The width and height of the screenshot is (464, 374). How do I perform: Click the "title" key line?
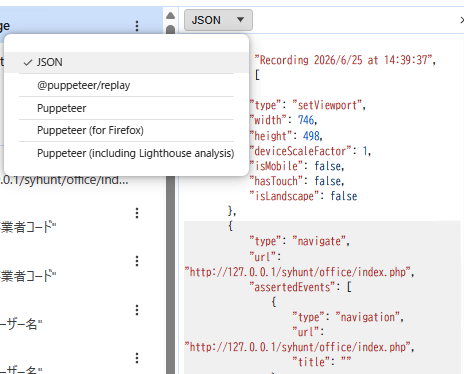click(322, 362)
